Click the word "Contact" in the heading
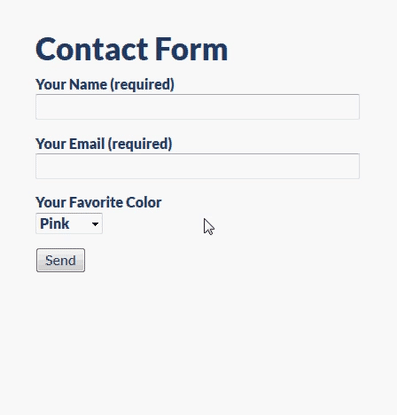This screenshot has width=397, height=415. click(92, 49)
